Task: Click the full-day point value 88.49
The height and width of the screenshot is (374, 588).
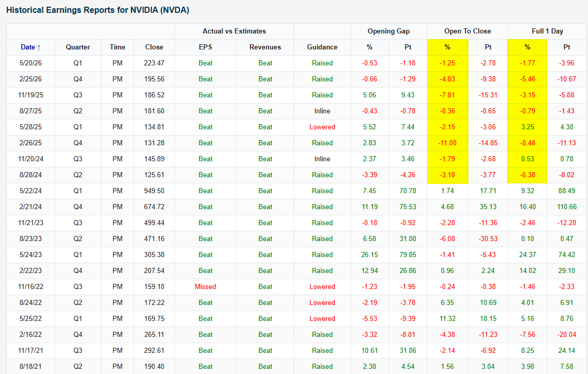Action: pyautogui.click(x=567, y=191)
